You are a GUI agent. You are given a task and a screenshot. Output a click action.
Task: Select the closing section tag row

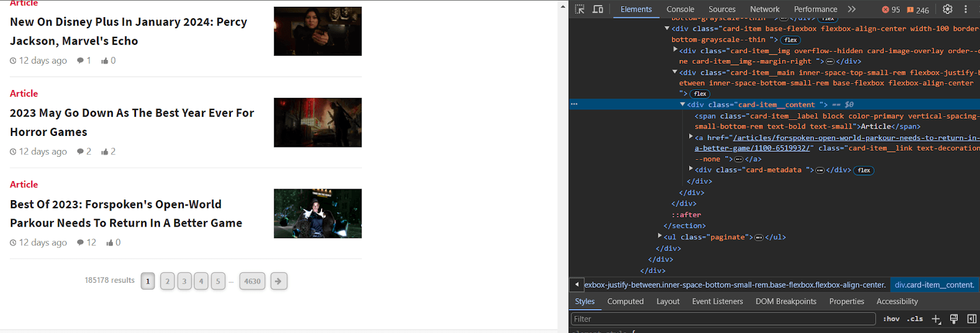coord(684,226)
